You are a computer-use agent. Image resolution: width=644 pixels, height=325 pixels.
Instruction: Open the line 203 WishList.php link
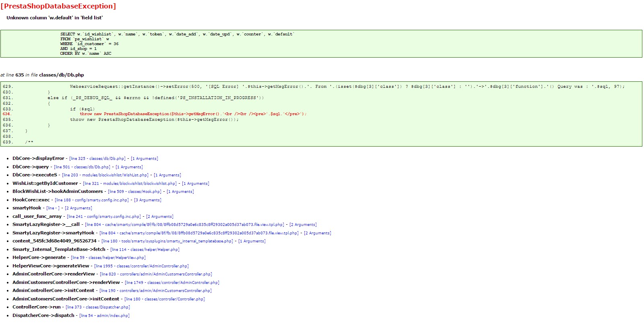pos(105,175)
